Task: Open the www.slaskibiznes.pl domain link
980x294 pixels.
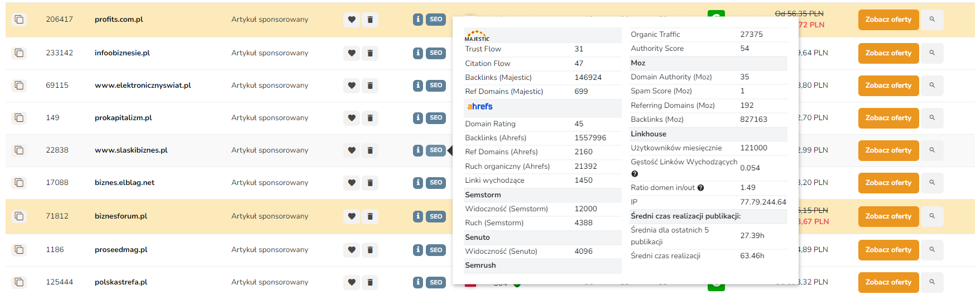Action: click(131, 150)
